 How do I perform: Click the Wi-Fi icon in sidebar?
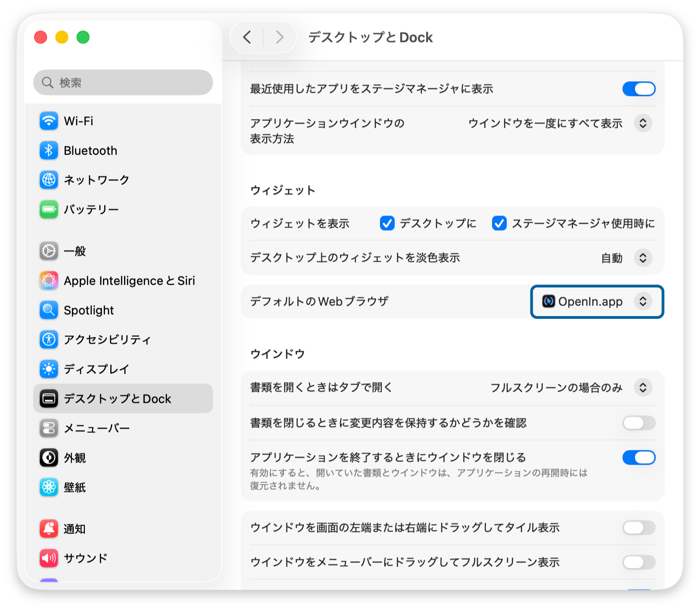point(49,121)
